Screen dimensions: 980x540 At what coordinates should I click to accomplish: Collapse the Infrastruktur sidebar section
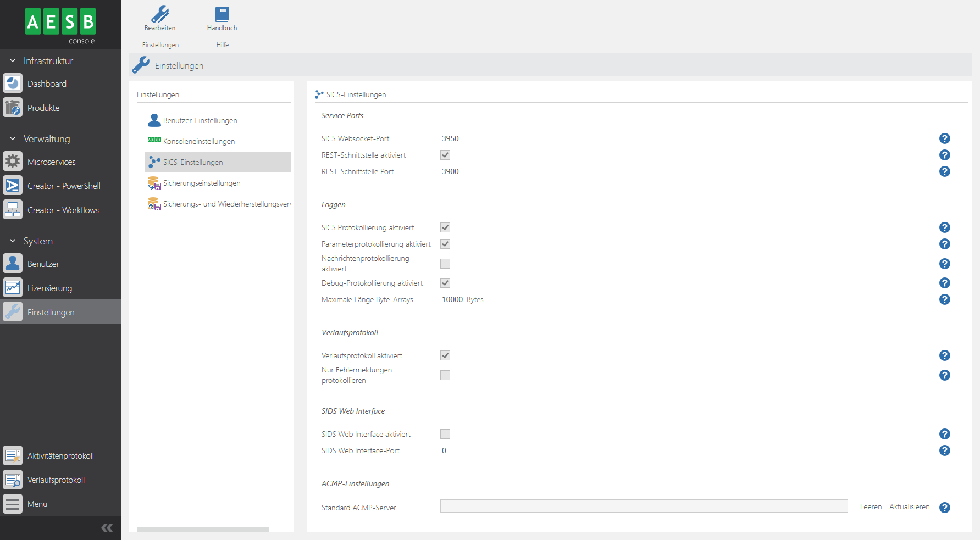point(13,61)
